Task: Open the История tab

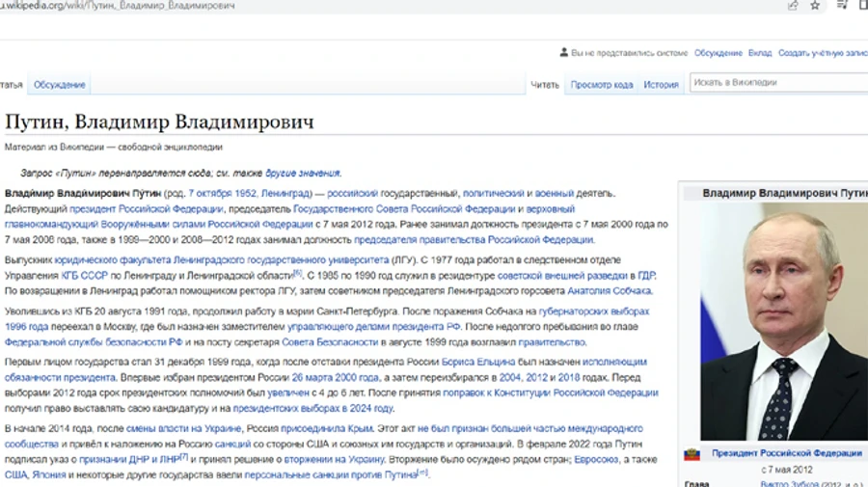Action: coord(661,85)
